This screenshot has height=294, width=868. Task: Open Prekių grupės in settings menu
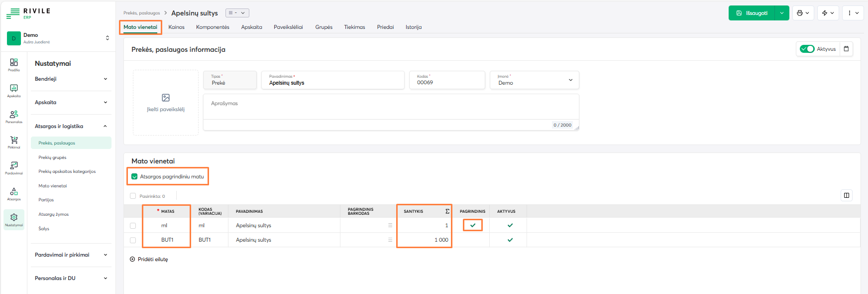pyautogui.click(x=52, y=157)
